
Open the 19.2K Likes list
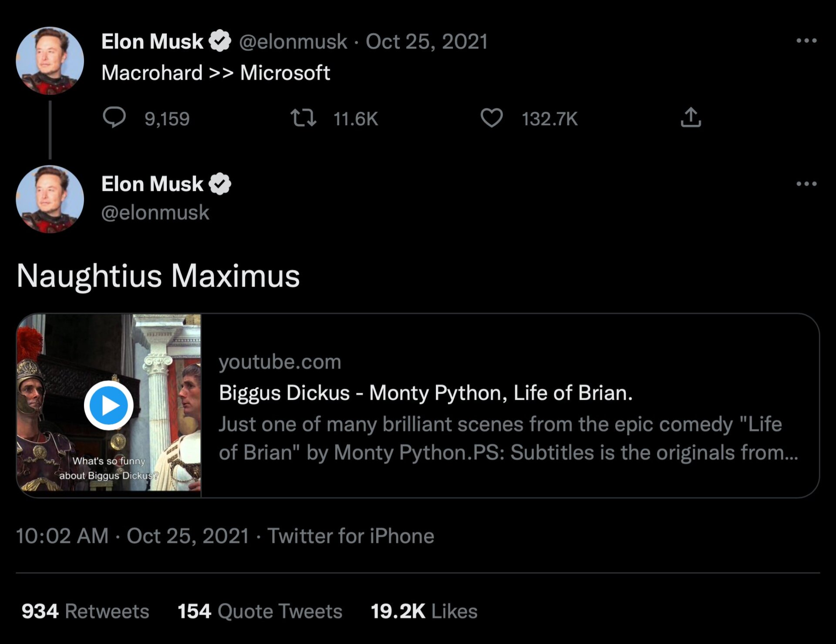pyautogui.click(x=423, y=611)
